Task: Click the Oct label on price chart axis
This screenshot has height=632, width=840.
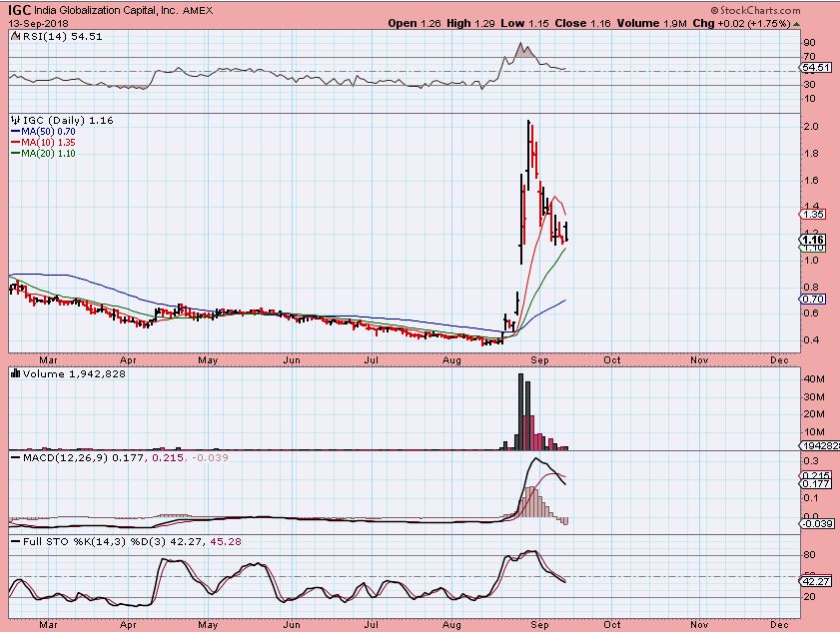Action: click(612, 359)
